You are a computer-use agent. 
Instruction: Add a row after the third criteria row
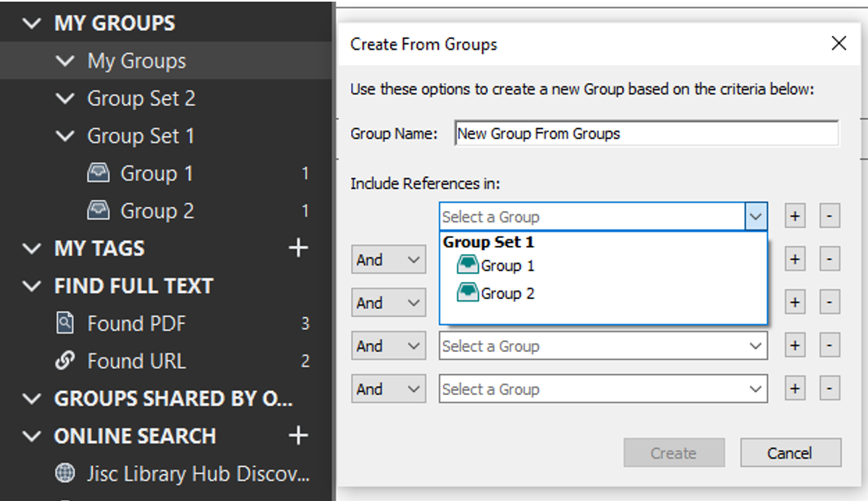pyautogui.click(x=795, y=302)
